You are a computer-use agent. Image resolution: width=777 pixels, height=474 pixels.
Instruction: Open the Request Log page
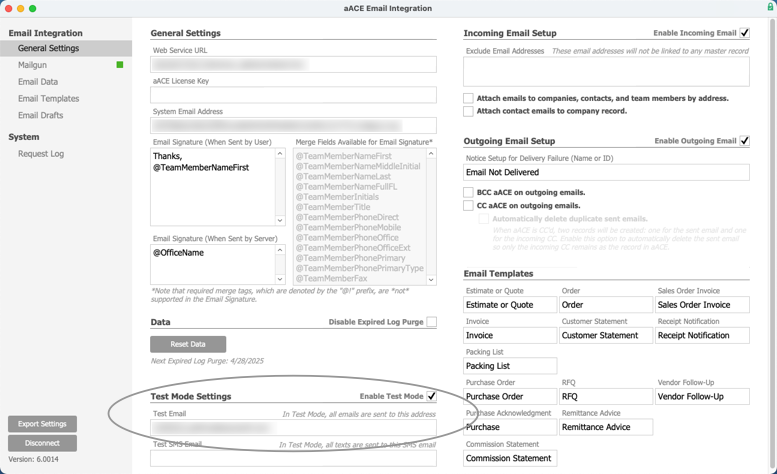(41, 154)
